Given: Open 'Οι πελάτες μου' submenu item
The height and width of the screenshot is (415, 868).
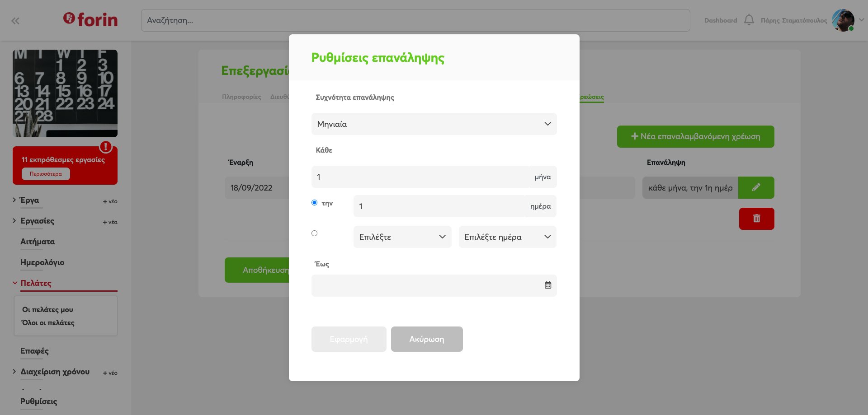Looking at the screenshot, I should [x=47, y=310].
